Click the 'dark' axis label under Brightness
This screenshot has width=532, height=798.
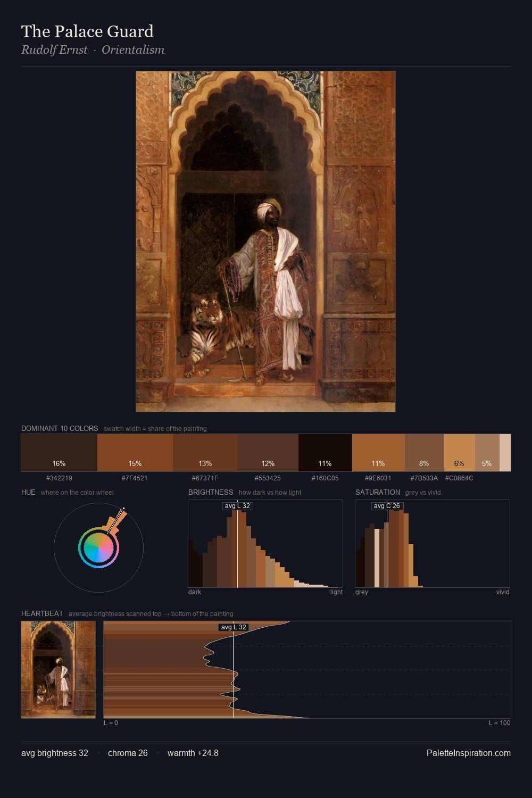[195, 592]
